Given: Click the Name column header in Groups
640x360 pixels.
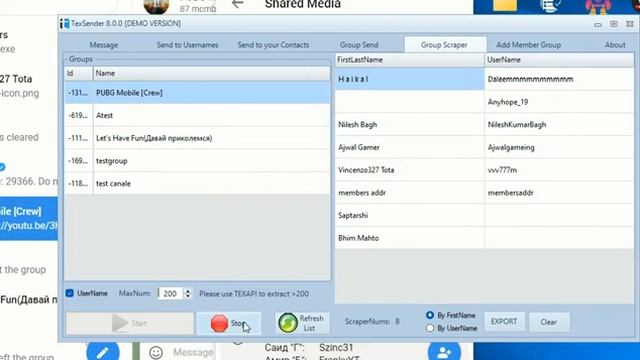Looking at the screenshot, I should (x=211, y=73).
